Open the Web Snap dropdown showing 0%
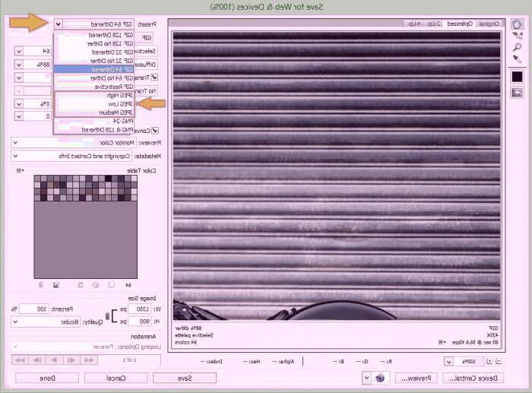532x393 pixels. (19, 104)
